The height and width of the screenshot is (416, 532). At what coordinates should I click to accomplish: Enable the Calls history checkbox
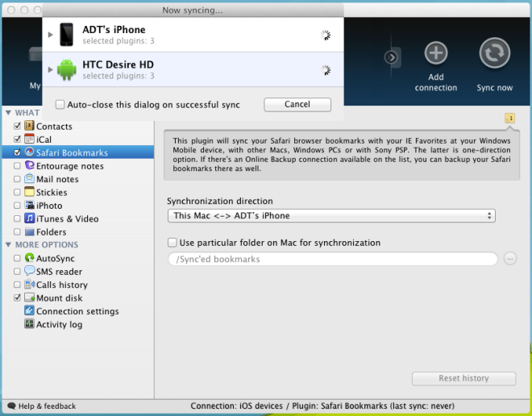click(17, 285)
